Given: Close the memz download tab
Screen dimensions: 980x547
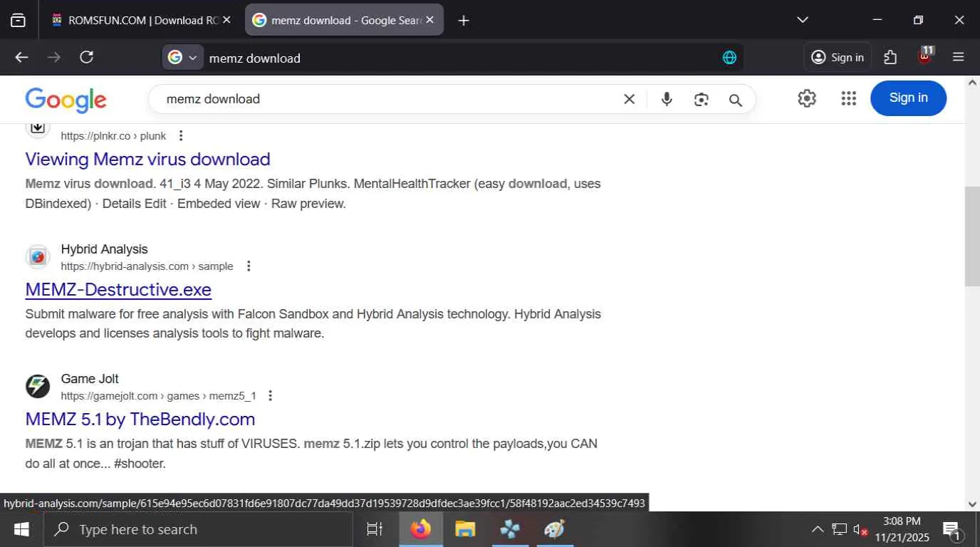Looking at the screenshot, I should [x=429, y=20].
